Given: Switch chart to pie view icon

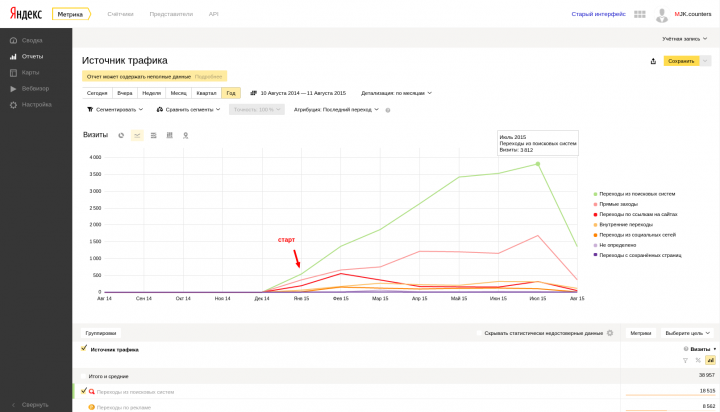Looking at the screenshot, I should [x=121, y=135].
